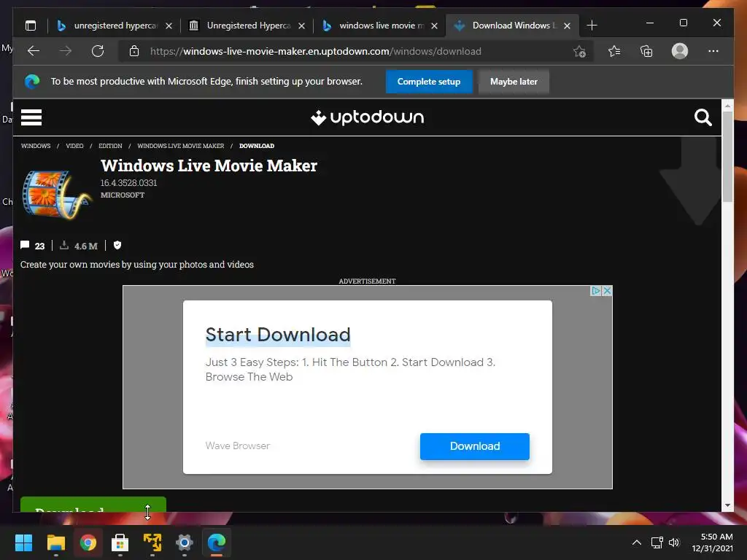Click the 23 comments count
This screenshot has height=560, width=747.
[x=39, y=246]
